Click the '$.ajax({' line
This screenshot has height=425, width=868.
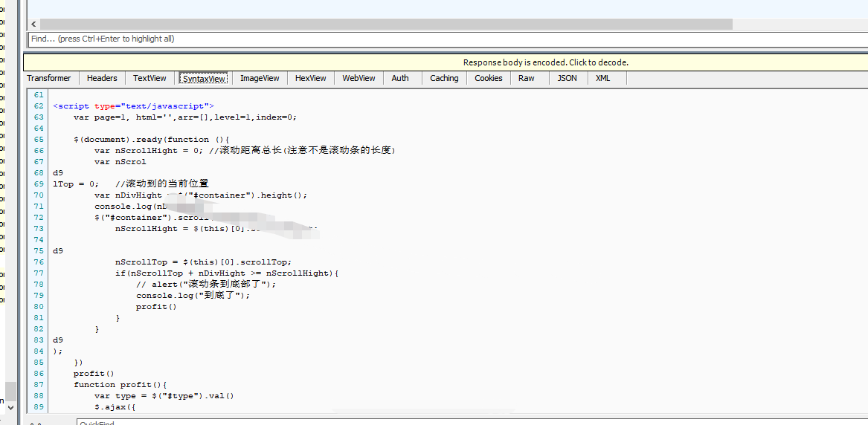point(115,406)
